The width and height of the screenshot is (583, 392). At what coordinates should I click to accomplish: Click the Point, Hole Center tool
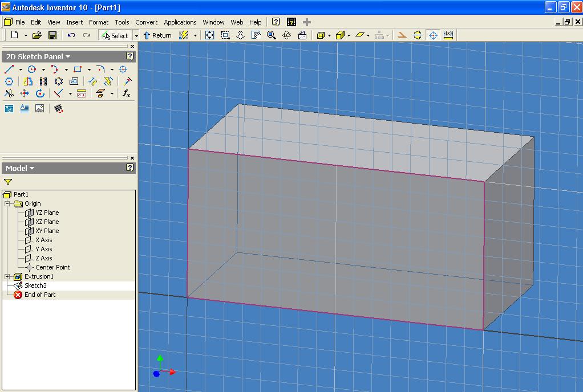pyautogui.click(x=123, y=69)
